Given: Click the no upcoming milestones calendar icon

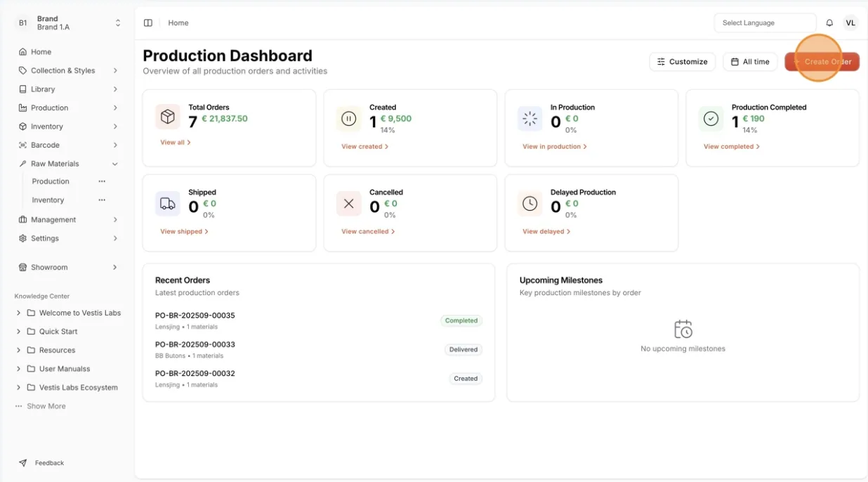Looking at the screenshot, I should point(683,329).
